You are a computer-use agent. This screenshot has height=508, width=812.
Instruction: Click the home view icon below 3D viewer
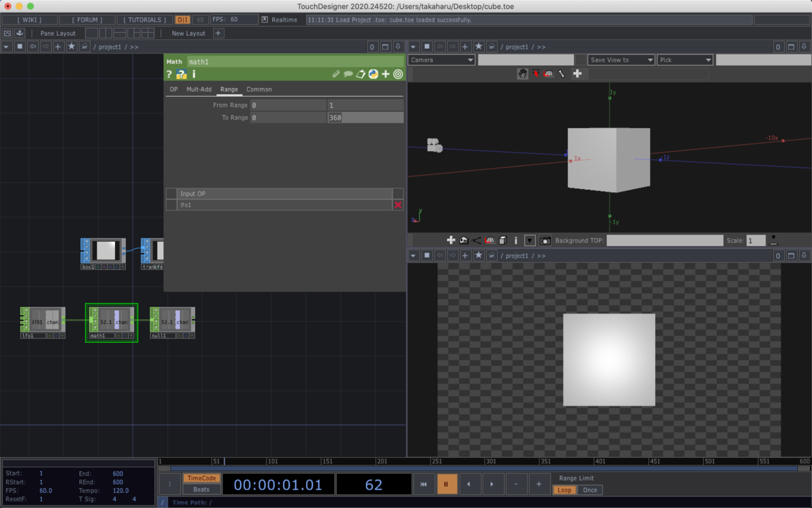click(464, 240)
